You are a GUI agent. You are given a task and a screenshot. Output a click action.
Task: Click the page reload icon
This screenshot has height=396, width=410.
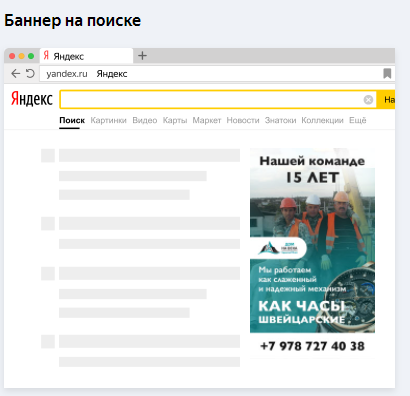pos(30,73)
